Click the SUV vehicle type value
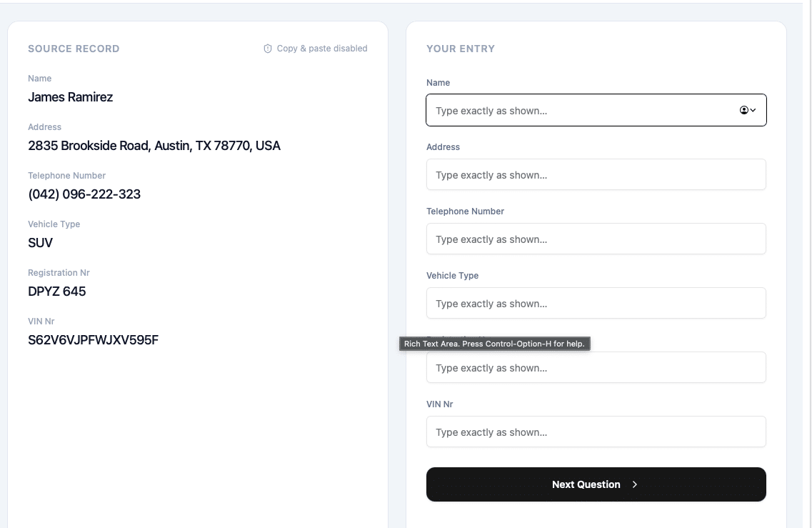This screenshot has width=812, height=528. pos(41,243)
